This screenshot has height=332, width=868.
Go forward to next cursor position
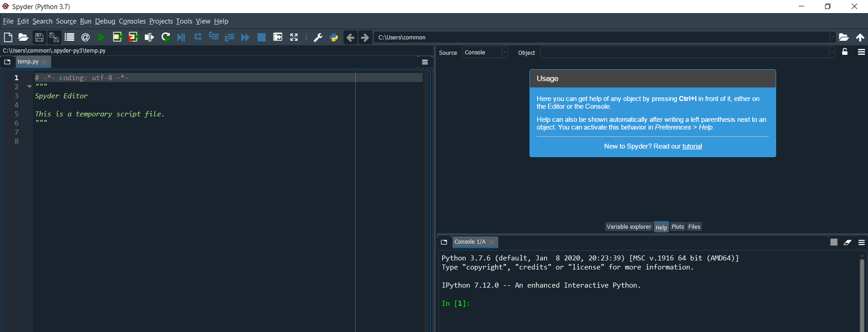(x=365, y=38)
